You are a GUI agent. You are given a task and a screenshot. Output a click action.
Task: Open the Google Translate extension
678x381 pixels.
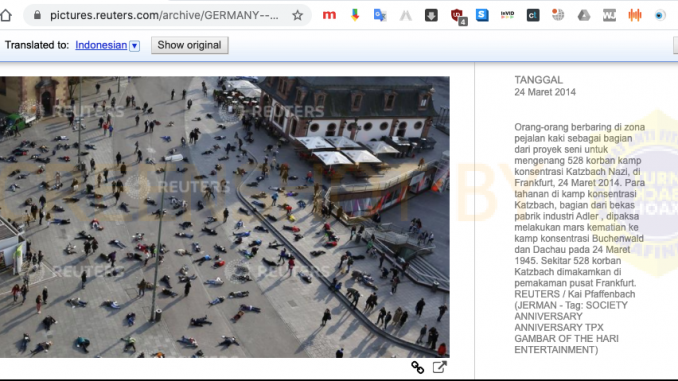coord(380,15)
